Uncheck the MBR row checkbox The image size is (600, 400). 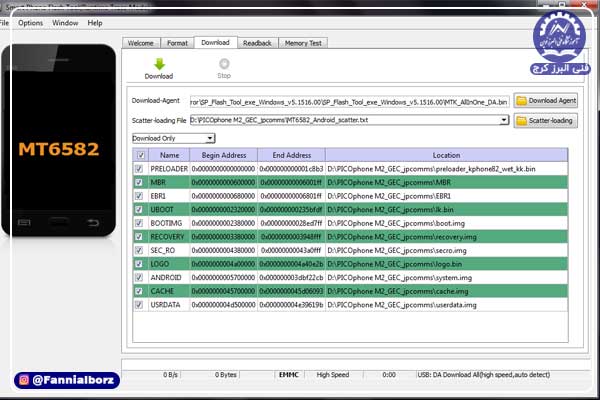pos(139,182)
